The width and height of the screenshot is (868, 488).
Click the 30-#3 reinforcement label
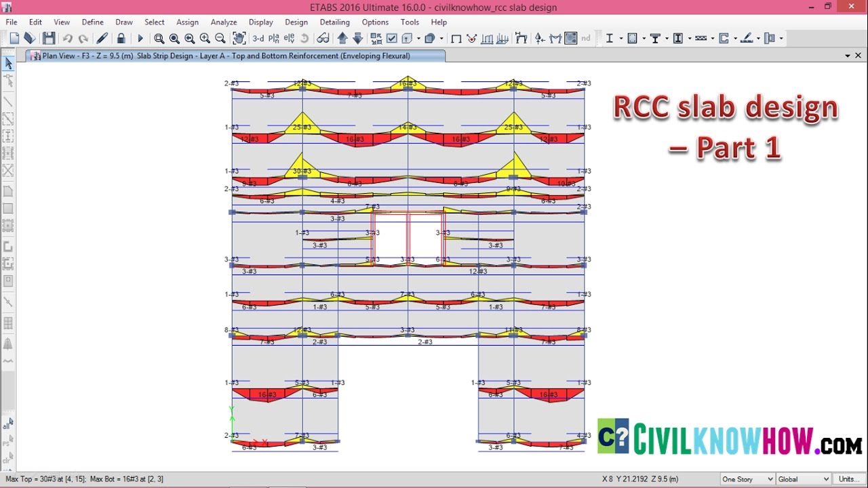[x=302, y=171]
